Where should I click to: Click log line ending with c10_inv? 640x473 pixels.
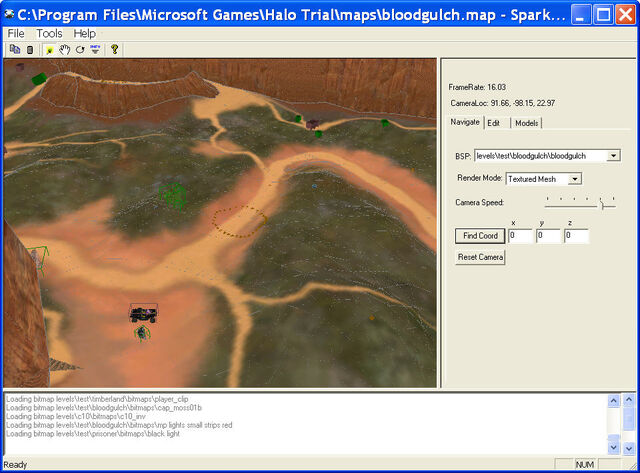(76, 416)
